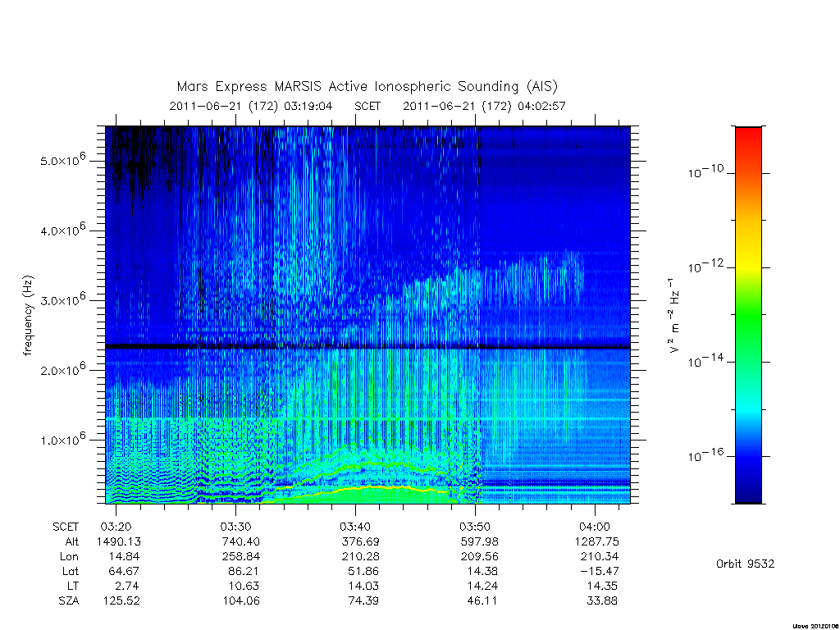
Task: Click the '5.0×10^6' frequency tick label
Action: (x=63, y=160)
